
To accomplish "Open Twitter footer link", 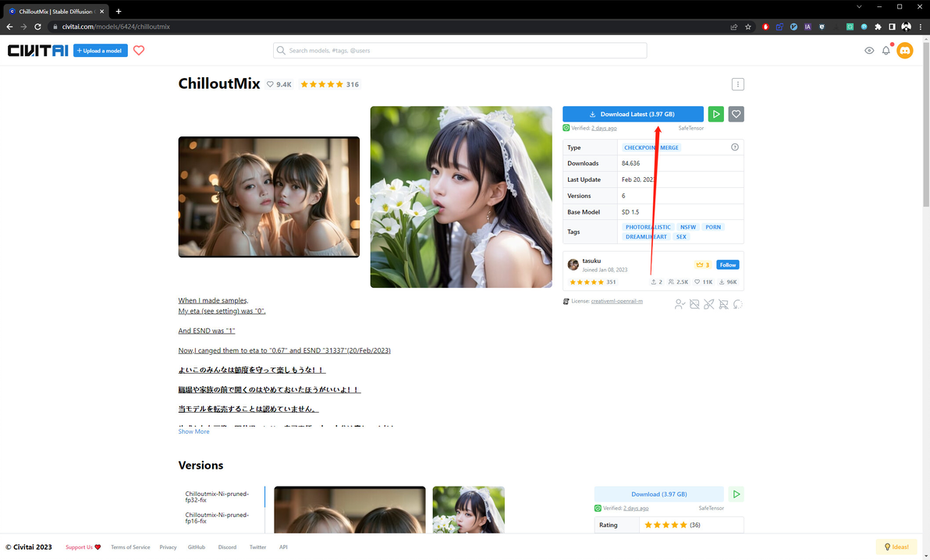I will coord(257,547).
